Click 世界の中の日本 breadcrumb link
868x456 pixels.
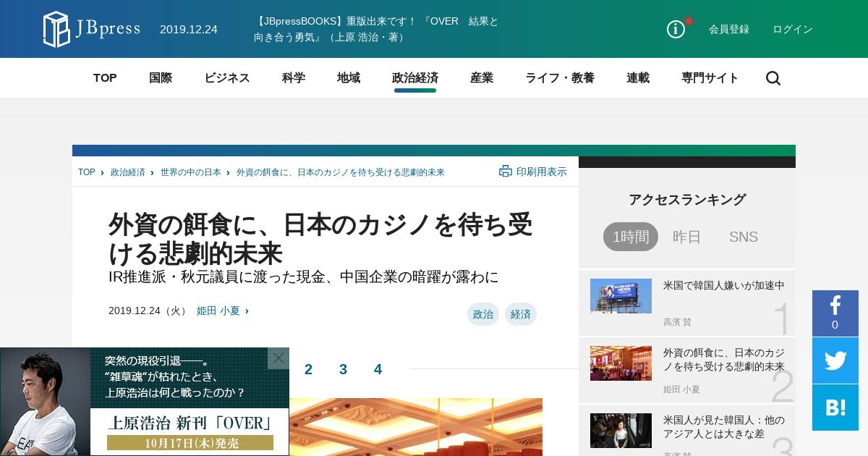[191, 172]
